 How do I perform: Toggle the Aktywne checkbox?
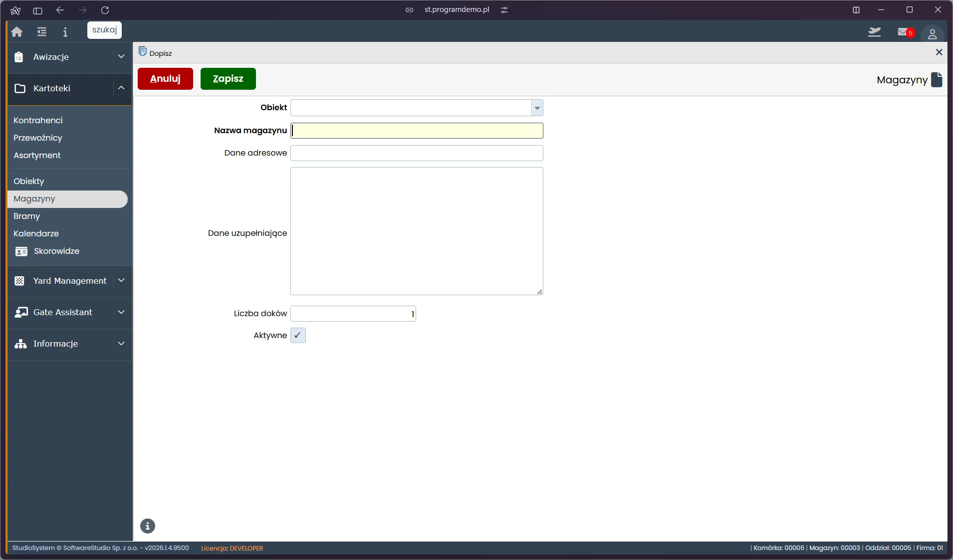tap(298, 336)
